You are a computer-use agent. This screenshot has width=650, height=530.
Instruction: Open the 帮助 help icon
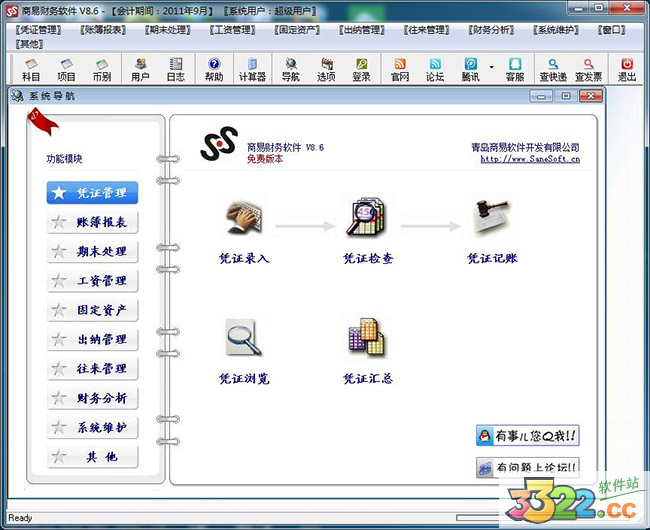tap(214, 70)
